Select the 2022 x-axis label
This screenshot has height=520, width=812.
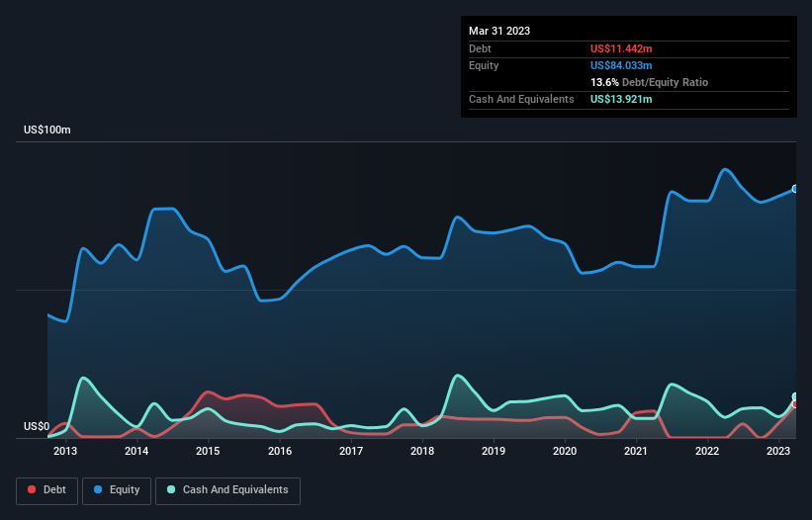(x=707, y=452)
